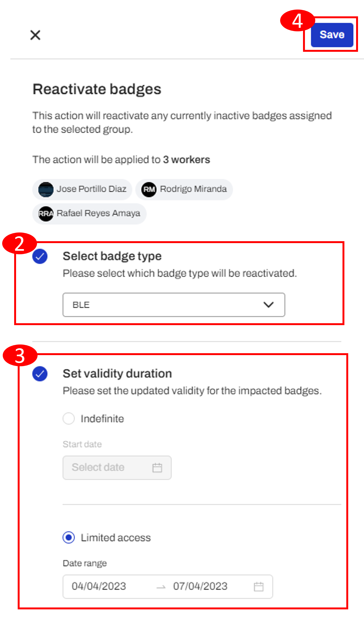Click the Set validity duration checkmark icon
This screenshot has width=364, height=617.
coord(40,374)
